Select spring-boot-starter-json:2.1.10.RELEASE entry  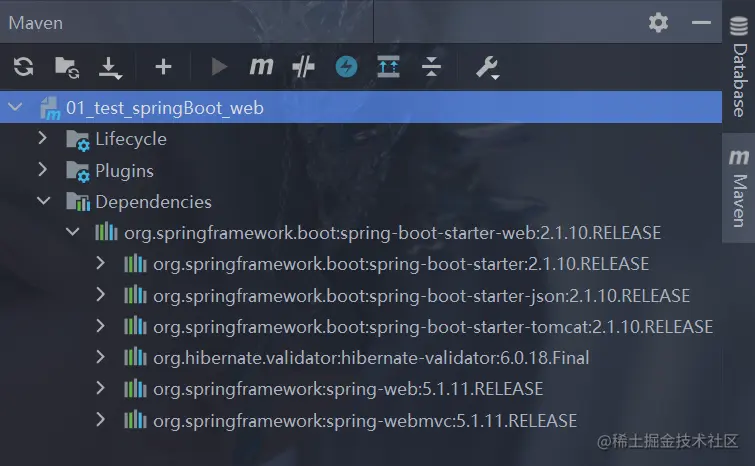[421, 296]
